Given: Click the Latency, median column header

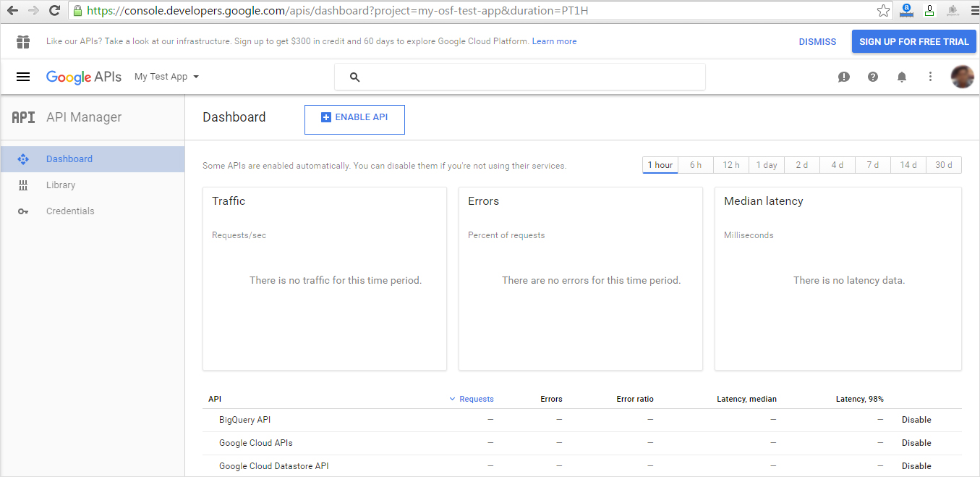Looking at the screenshot, I should coord(746,399).
